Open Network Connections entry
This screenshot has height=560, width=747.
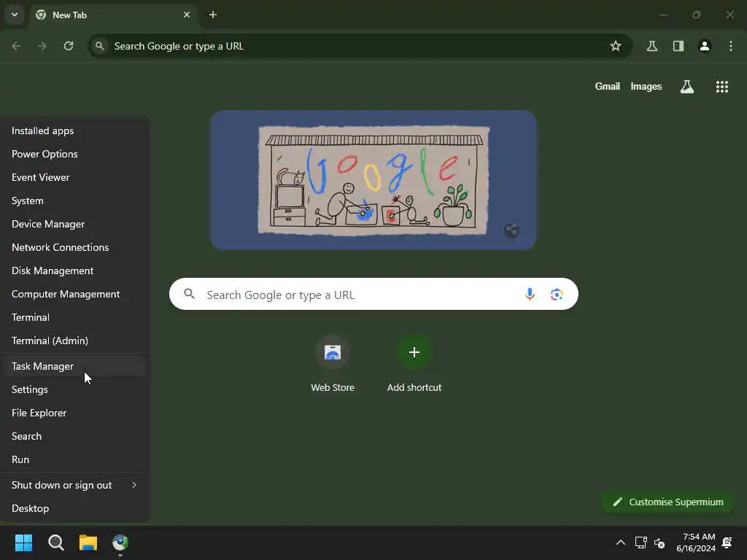(x=75, y=247)
